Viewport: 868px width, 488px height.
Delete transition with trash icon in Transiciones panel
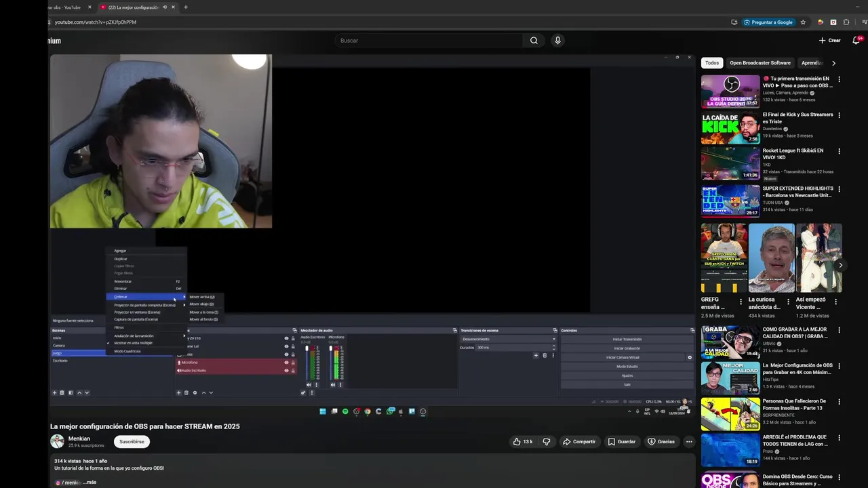click(x=545, y=355)
